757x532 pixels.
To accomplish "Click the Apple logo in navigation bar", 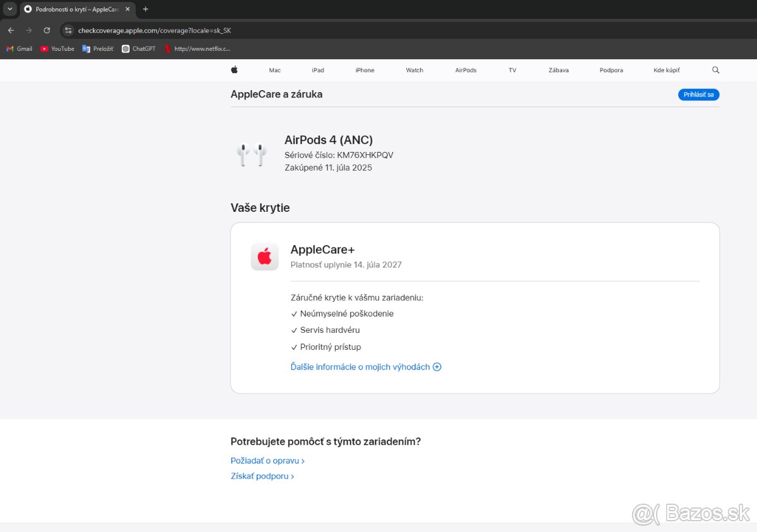I will coord(234,70).
